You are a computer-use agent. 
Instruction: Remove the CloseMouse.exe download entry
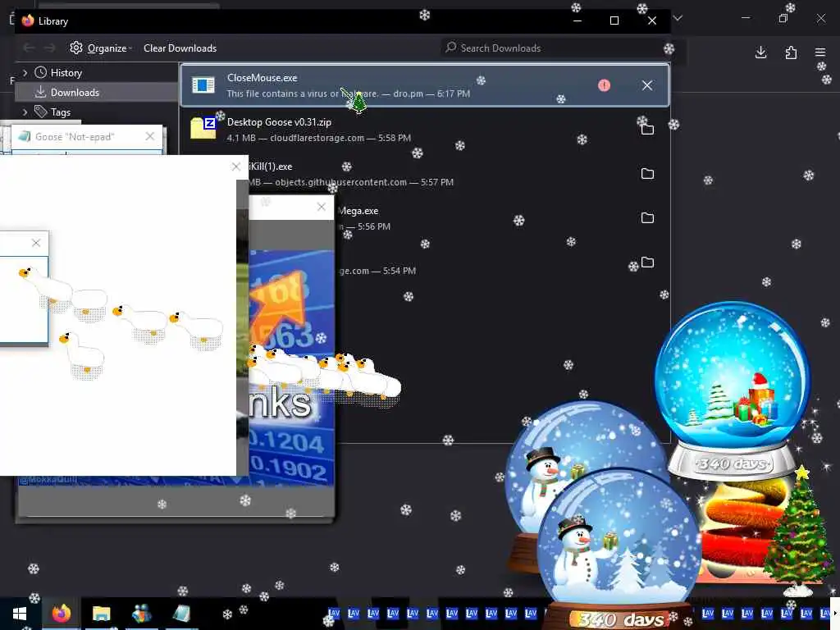pos(647,85)
